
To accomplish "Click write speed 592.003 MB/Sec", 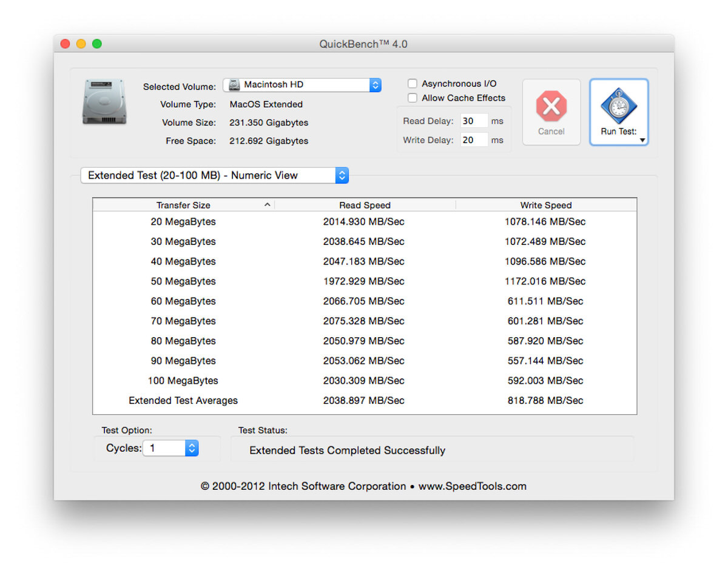I will pyautogui.click(x=545, y=381).
